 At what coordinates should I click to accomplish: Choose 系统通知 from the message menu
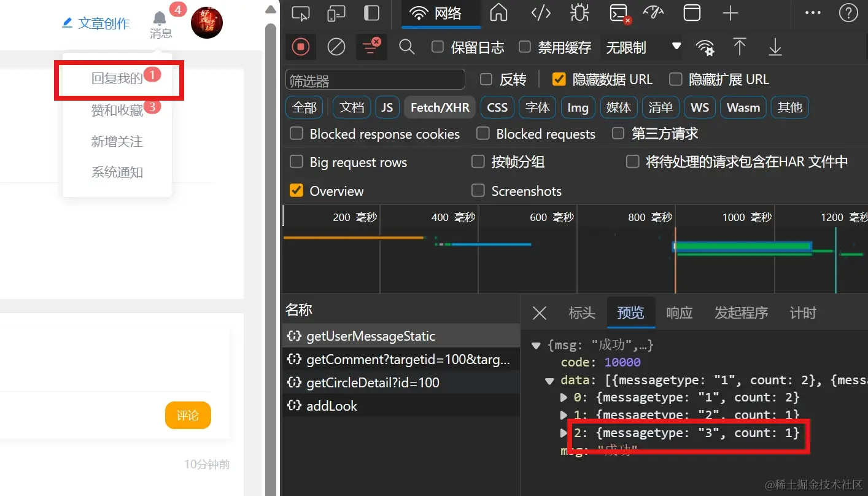pyautogui.click(x=117, y=172)
